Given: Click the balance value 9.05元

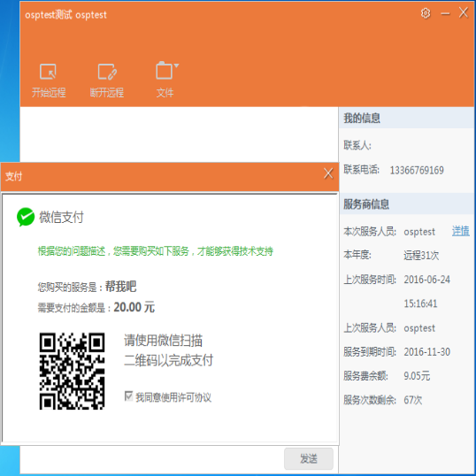Looking at the screenshot, I should (417, 376).
